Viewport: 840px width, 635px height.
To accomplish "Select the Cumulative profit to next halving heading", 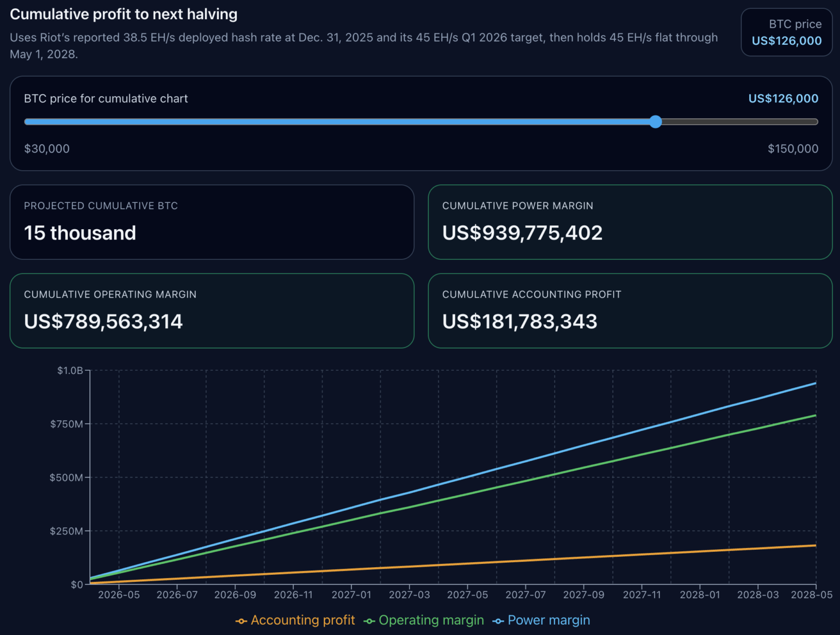I will pos(124,14).
